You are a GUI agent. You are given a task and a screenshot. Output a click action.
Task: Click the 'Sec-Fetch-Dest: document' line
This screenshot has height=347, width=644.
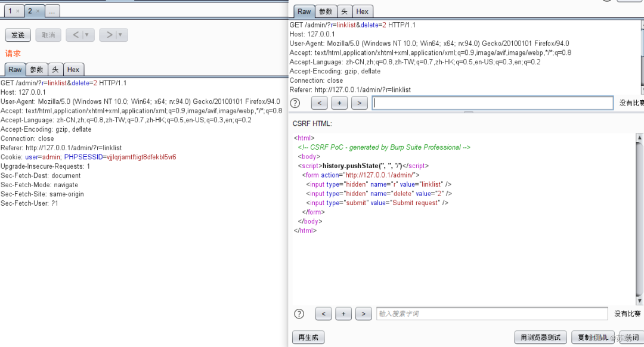click(x=41, y=175)
